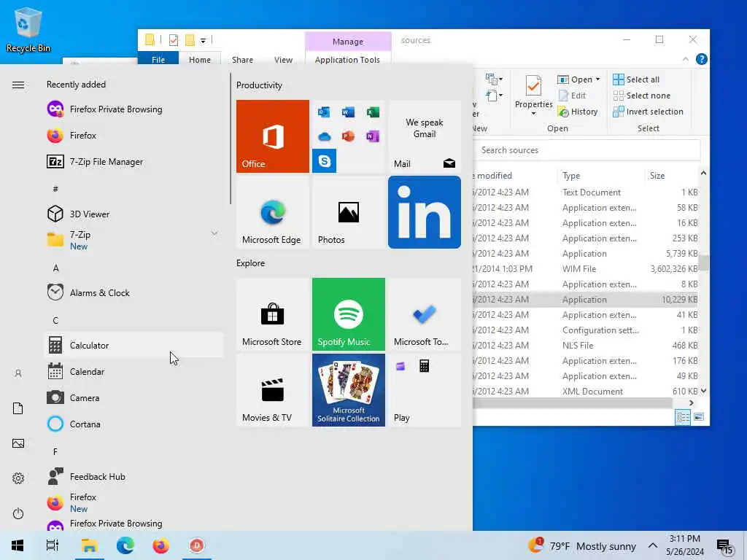Click the Manage contextual tab
Image resolution: width=747 pixels, height=560 pixels.
click(x=348, y=42)
